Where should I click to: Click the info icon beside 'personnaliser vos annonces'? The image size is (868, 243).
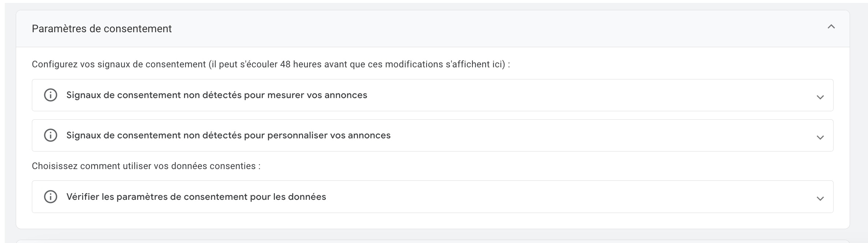coord(51,135)
